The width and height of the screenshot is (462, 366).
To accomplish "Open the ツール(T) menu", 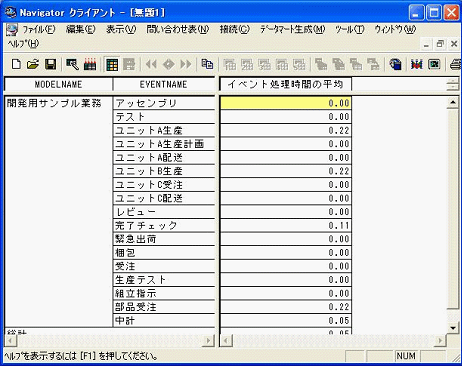I will click(350, 29).
